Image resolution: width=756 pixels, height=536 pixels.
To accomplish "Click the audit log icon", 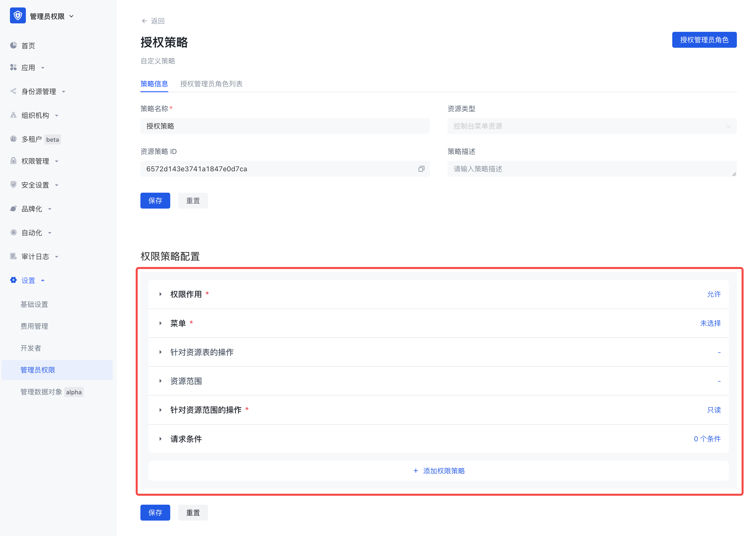I will pyautogui.click(x=13, y=257).
